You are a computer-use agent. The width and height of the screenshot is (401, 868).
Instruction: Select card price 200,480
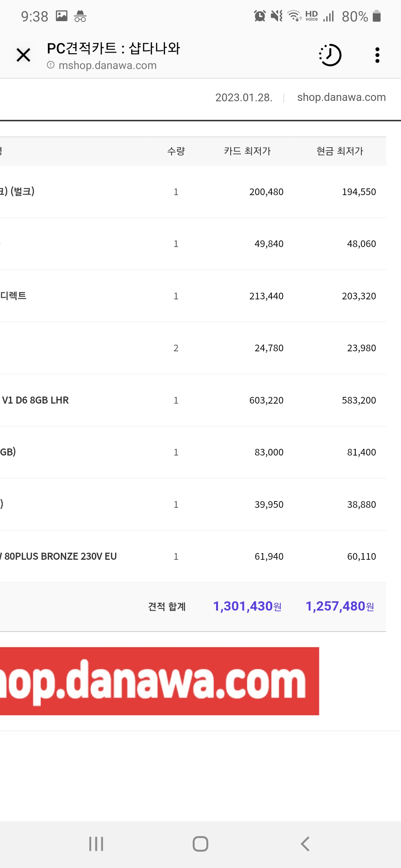[266, 192]
